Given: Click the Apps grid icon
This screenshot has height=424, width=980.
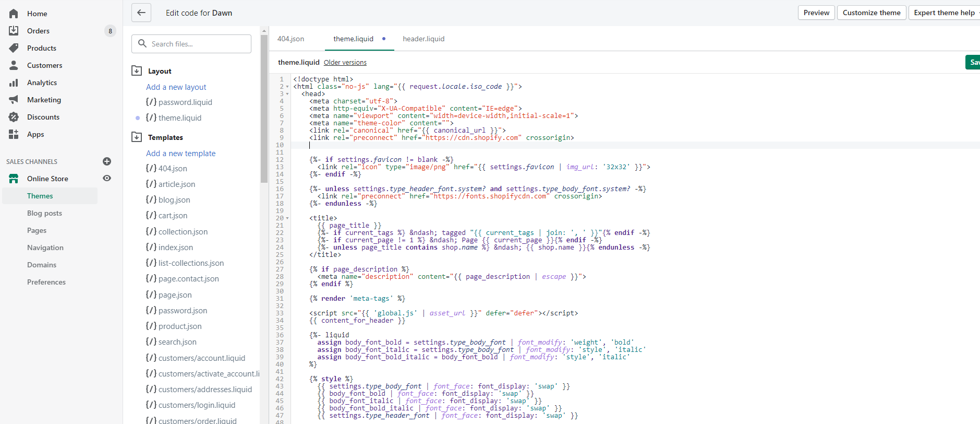Looking at the screenshot, I should pyautogui.click(x=14, y=134).
